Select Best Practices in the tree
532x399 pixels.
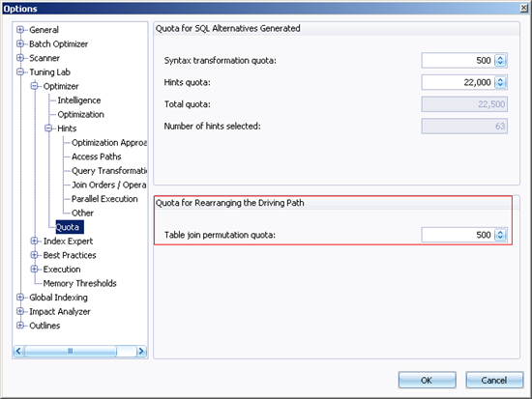(x=70, y=255)
